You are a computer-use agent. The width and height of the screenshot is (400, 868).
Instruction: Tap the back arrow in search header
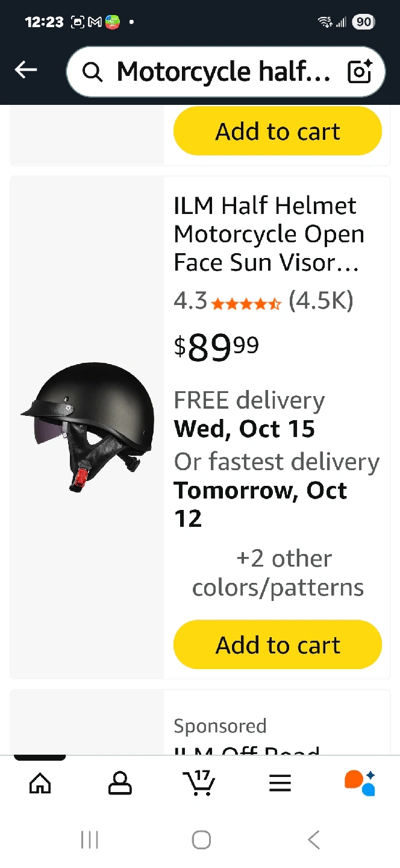point(26,71)
